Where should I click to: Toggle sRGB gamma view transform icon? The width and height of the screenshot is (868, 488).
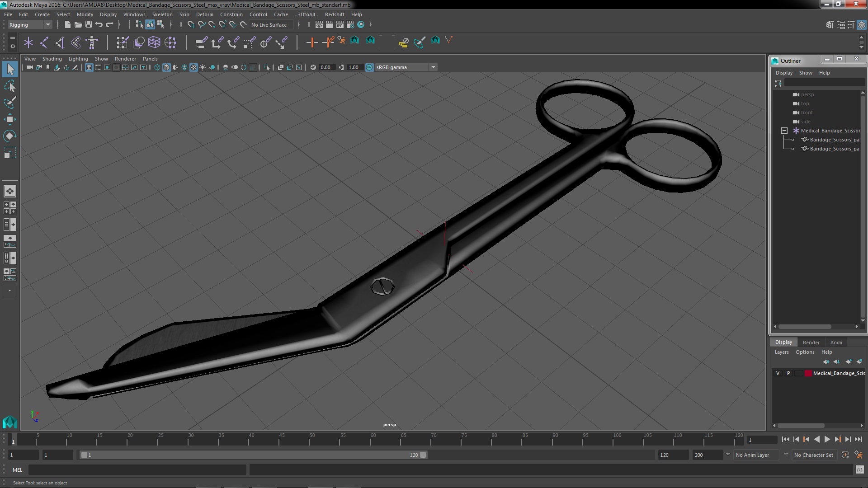(x=369, y=67)
